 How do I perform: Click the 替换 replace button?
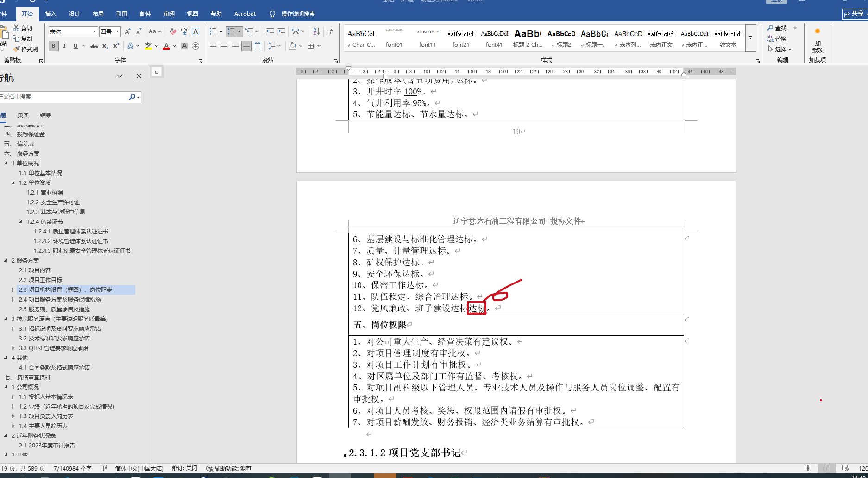pyautogui.click(x=777, y=39)
